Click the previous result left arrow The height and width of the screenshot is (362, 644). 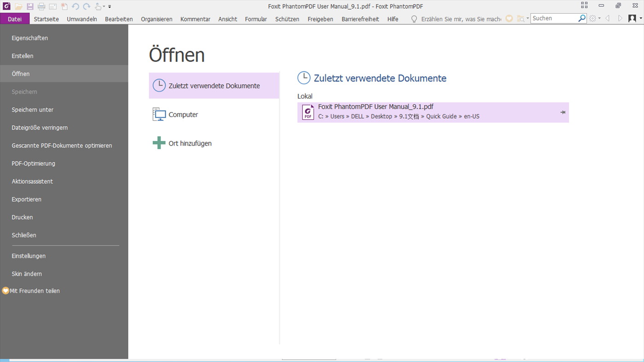[x=608, y=18]
